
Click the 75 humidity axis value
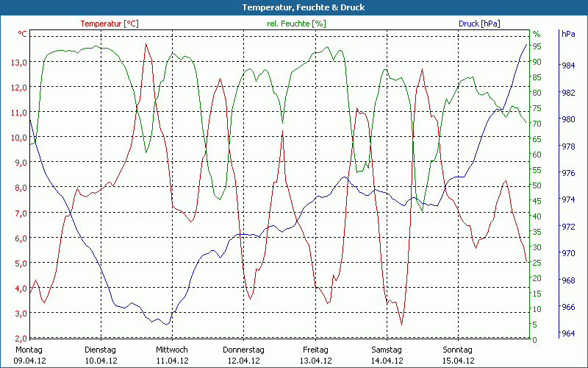pyautogui.click(x=537, y=108)
